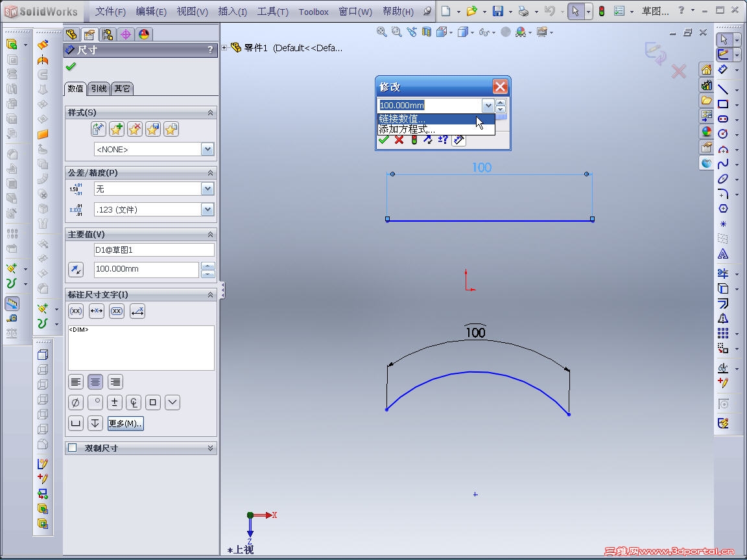Switch to the 其它 tab
This screenshot has height=560, width=747.
tap(122, 88)
